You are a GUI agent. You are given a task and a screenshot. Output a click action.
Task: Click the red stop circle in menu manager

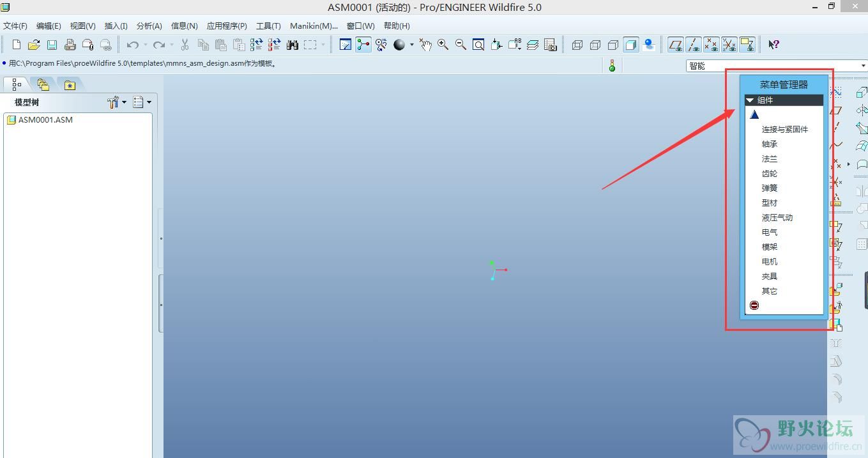tap(754, 305)
